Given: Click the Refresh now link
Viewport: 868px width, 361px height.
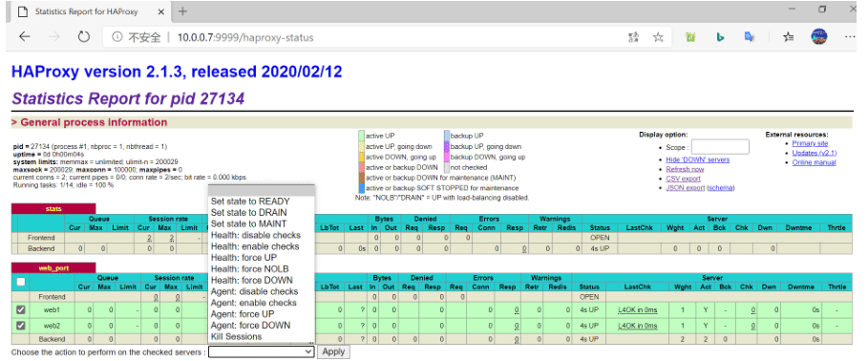Looking at the screenshot, I should point(685,169).
